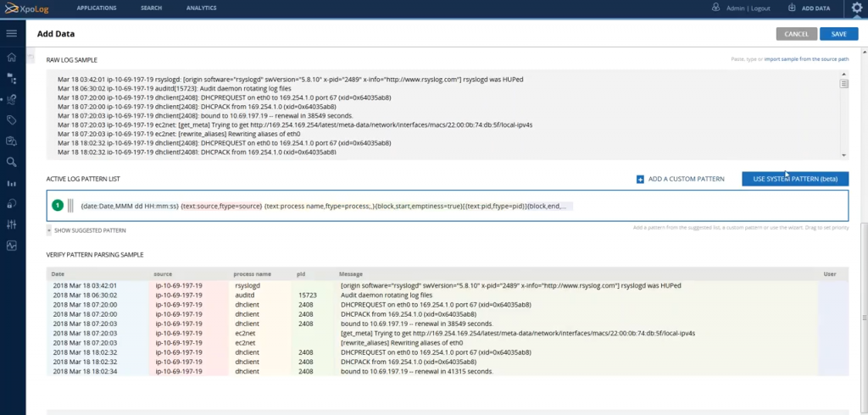This screenshot has height=415, width=868.
Task: Click import sample from the source path link
Action: [x=806, y=58]
